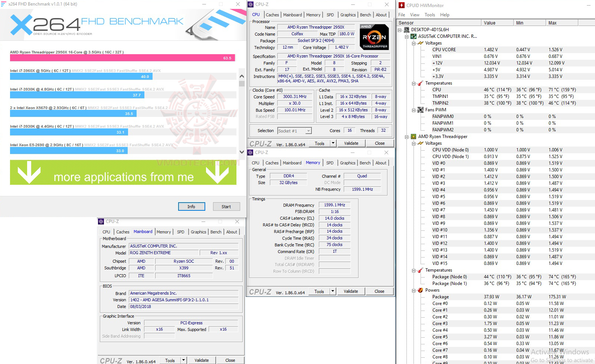Click the scroll down arrow in the benchmark results list
595x364 pixels.
[x=242, y=152]
